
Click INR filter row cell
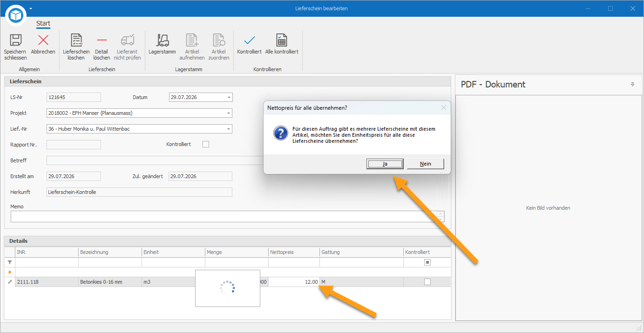[47, 262]
